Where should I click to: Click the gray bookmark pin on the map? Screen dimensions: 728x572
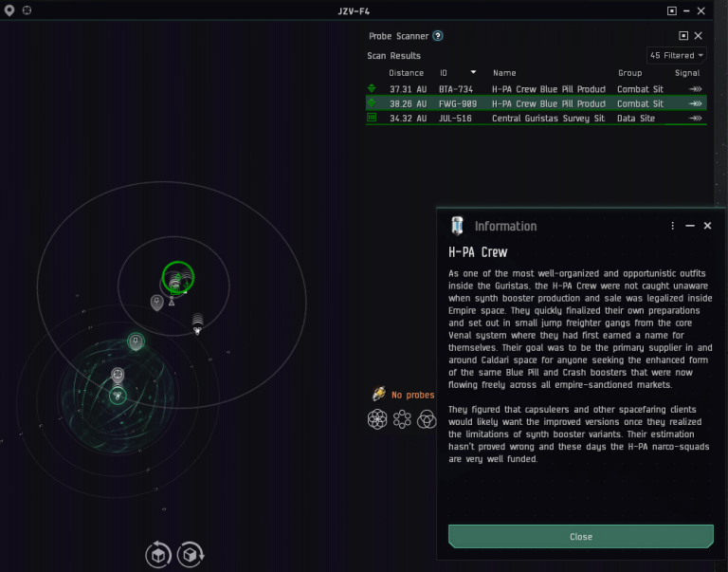(157, 303)
